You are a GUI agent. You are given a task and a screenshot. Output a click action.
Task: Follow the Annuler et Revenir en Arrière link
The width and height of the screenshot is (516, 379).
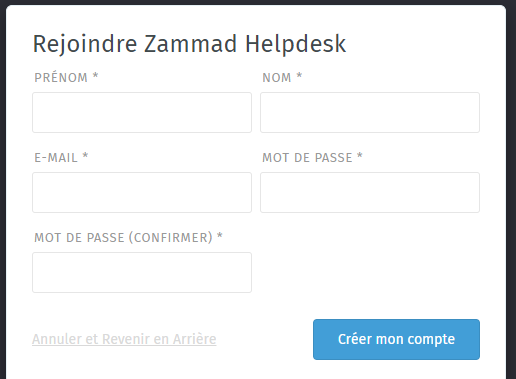click(x=124, y=339)
